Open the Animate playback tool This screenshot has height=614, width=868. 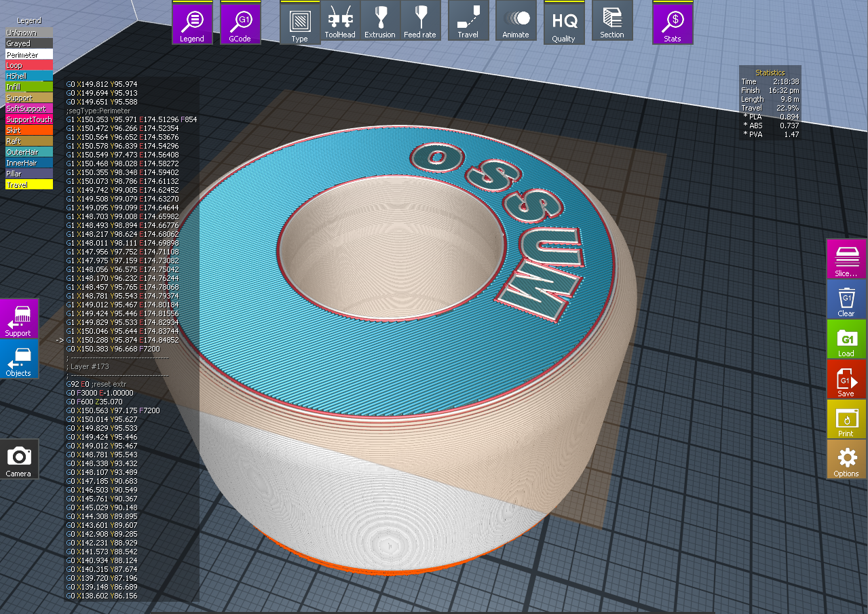point(516,20)
